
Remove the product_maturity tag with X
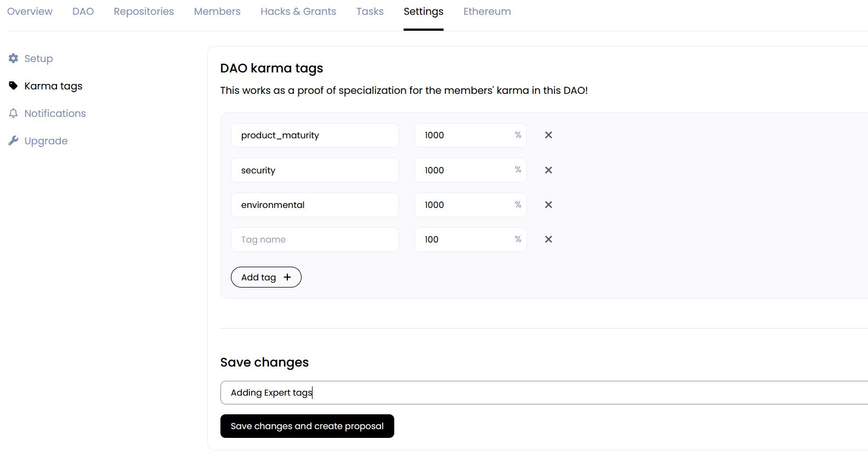(x=548, y=135)
